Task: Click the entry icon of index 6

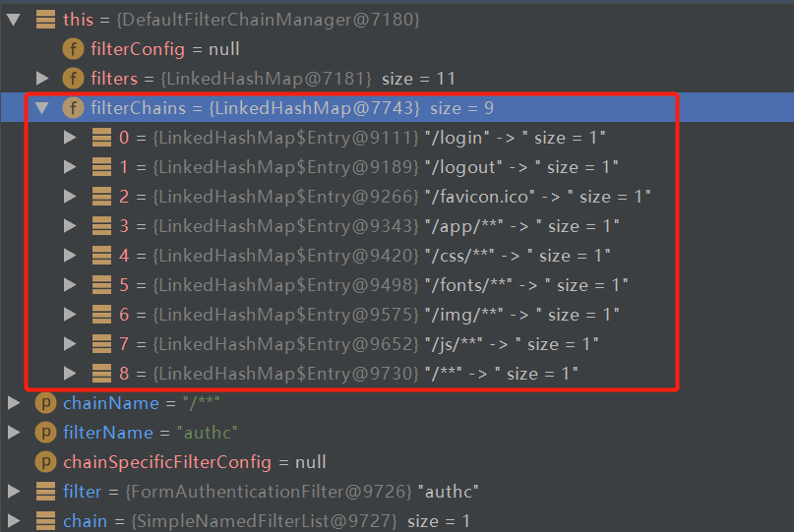Action: 101,315
